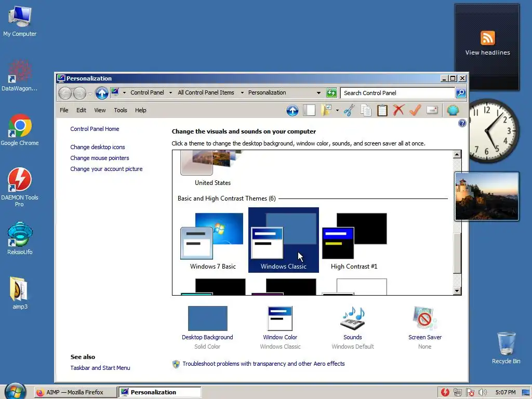
Task: Expand the recent pages dropdown arrow
Action: coord(90,94)
